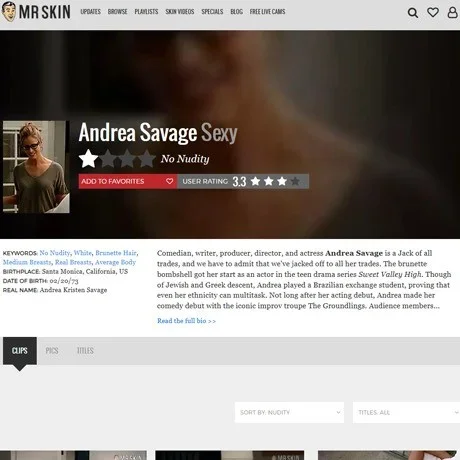Open the favorites heart icon in header

[x=433, y=12]
